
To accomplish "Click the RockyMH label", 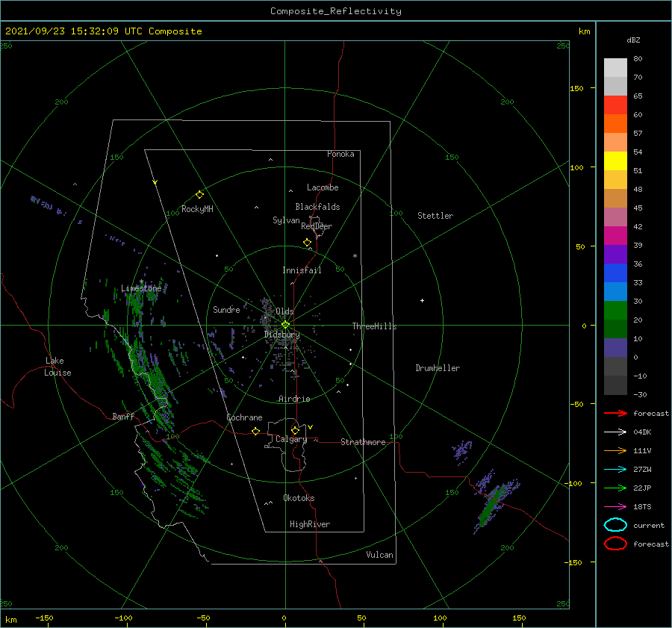I will 197,209.
